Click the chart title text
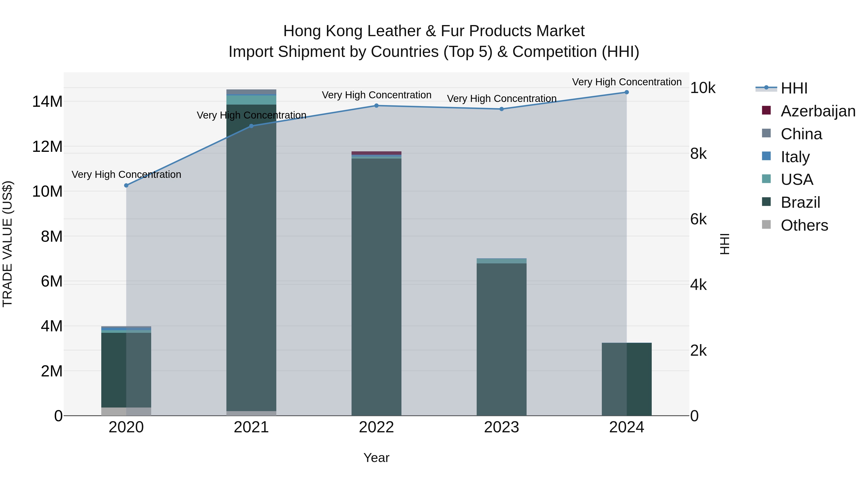The image size is (868, 488). point(434,41)
